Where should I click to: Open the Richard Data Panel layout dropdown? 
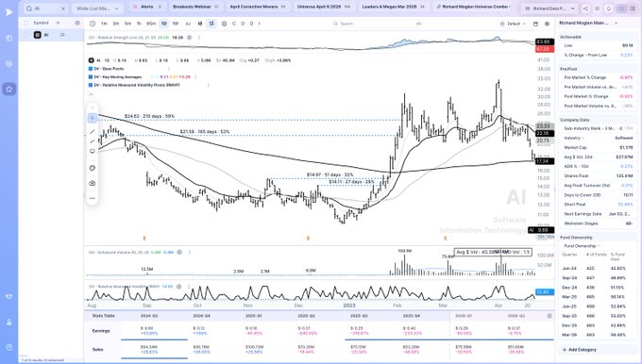click(x=549, y=8)
